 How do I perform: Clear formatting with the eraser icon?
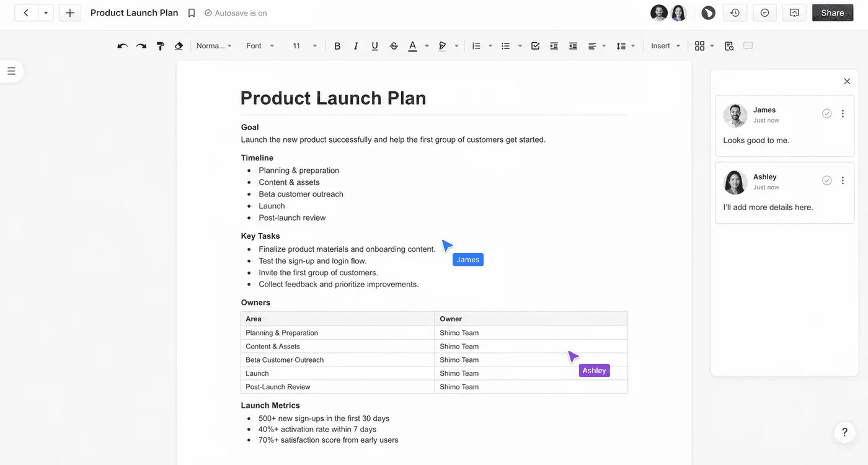pos(179,46)
